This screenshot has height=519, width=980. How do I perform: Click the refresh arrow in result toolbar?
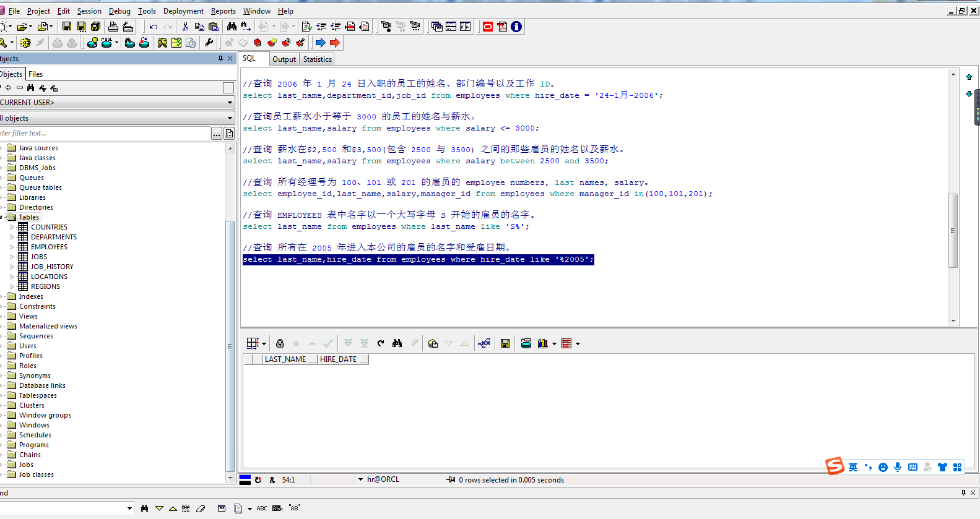(x=381, y=343)
